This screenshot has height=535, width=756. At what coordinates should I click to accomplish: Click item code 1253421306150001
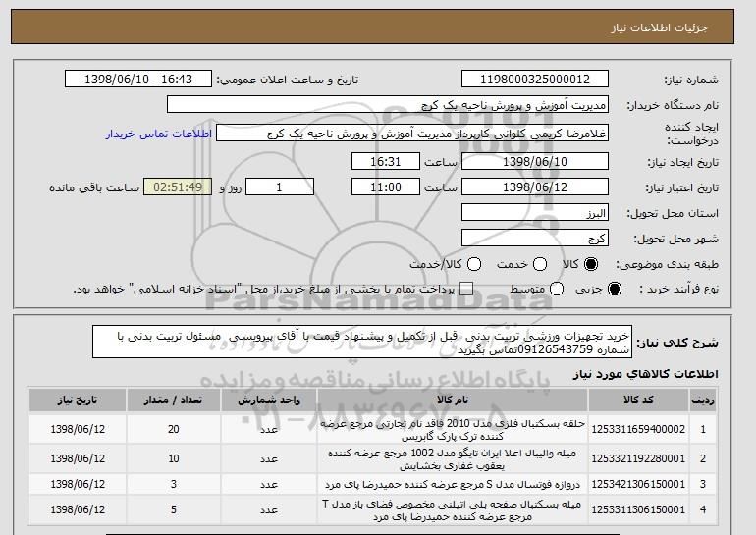(x=638, y=484)
